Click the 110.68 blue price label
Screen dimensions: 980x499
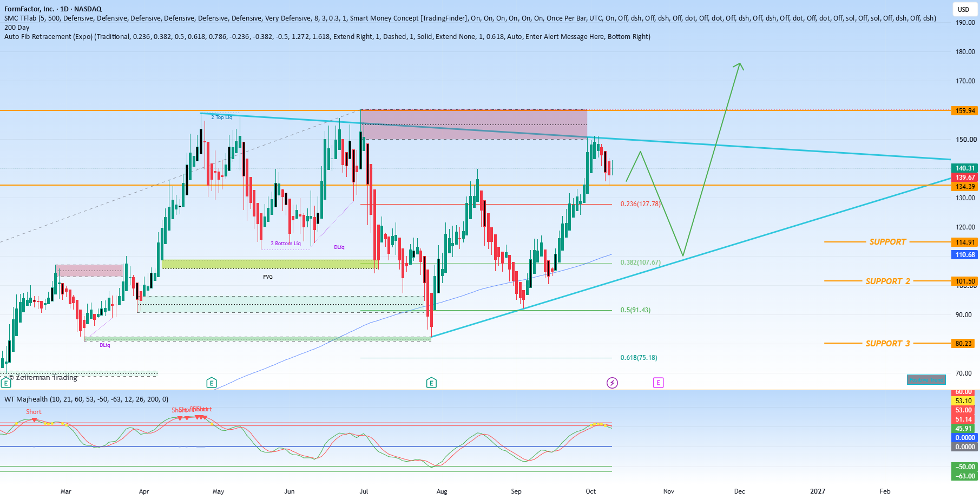pyautogui.click(x=965, y=254)
